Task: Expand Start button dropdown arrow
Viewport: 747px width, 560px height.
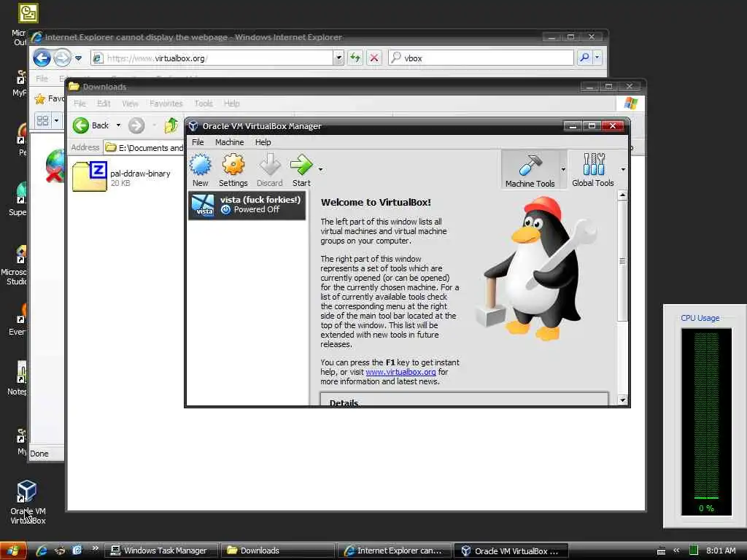Action: pos(321,169)
